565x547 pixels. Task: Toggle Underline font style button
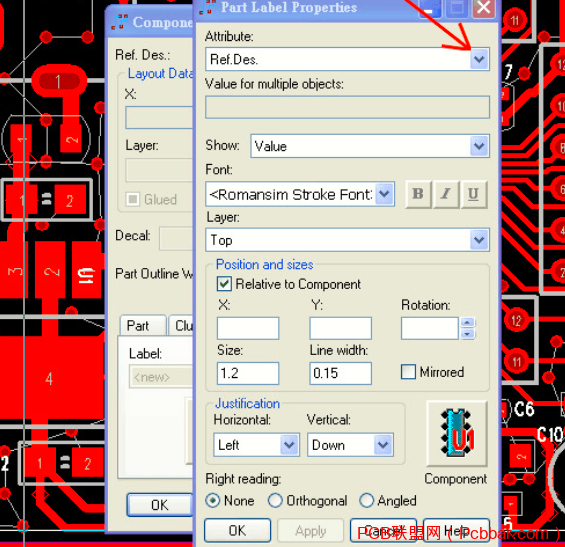[473, 195]
